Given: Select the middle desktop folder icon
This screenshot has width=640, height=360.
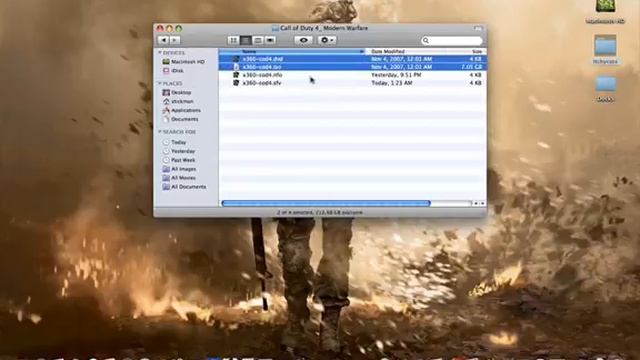Looking at the screenshot, I should click(605, 45).
